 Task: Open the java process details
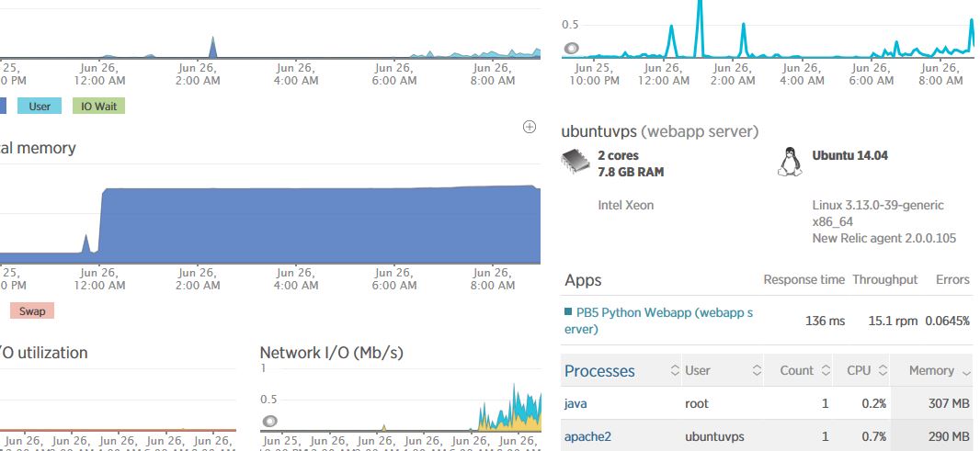point(576,403)
